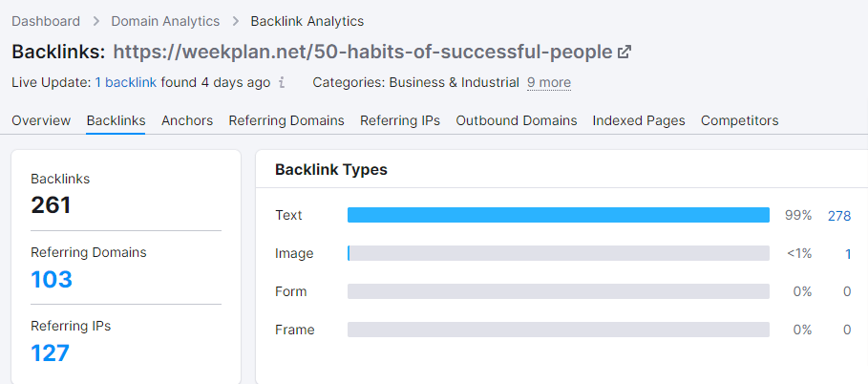Click the external link icon beside URL
868x384 pixels.
click(625, 52)
